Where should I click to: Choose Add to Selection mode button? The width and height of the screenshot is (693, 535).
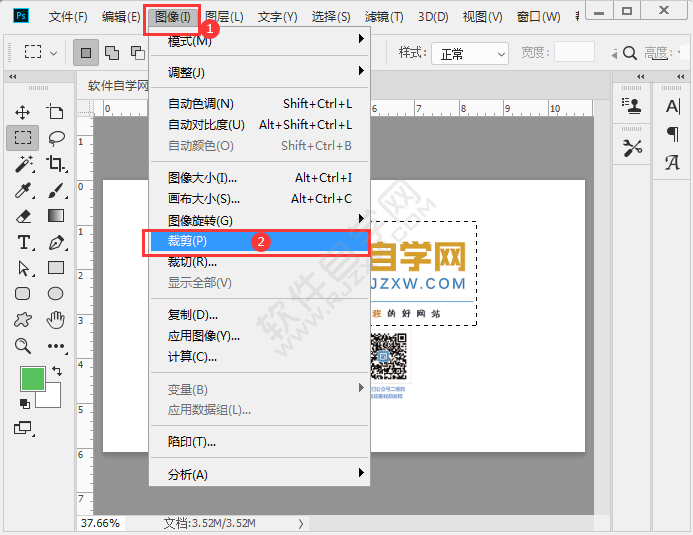pos(112,53)
